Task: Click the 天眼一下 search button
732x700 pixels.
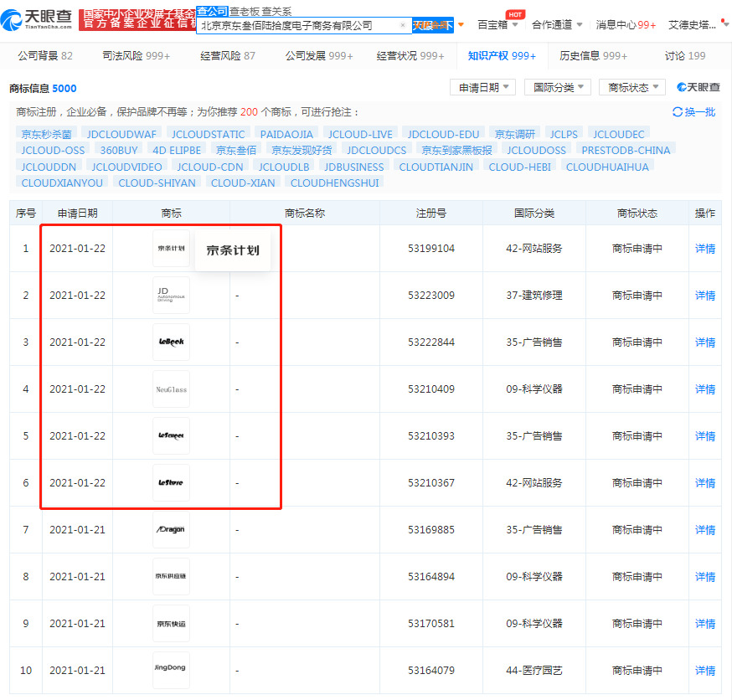Action: click(x=433, y=25)
